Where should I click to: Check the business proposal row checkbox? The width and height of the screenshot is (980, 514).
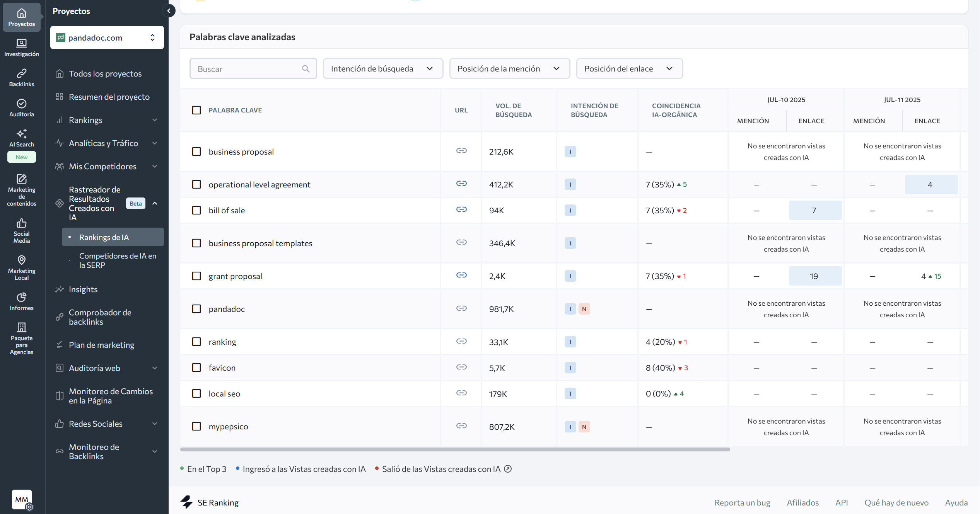pos(196,151)
